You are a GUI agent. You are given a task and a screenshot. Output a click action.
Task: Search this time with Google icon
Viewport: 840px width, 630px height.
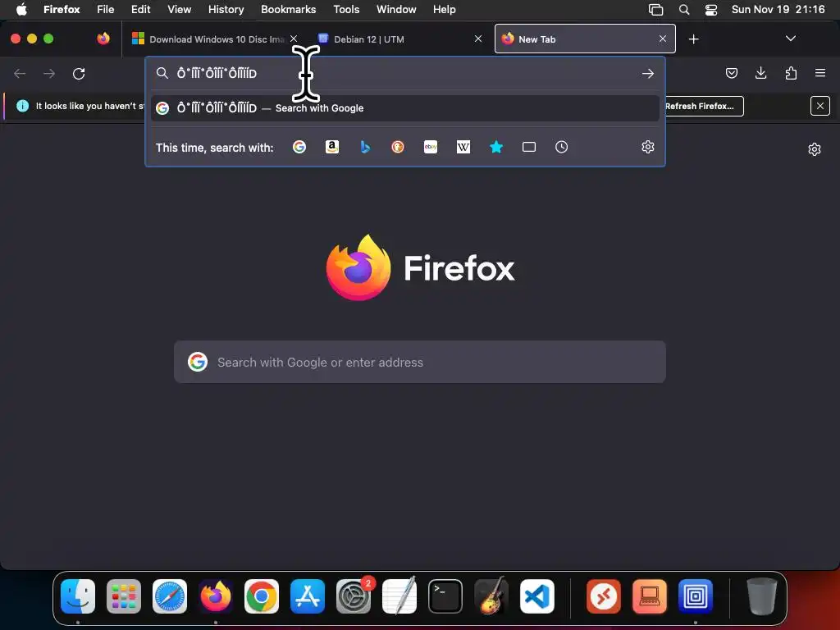pyautogui.click(x=299, y=147)
